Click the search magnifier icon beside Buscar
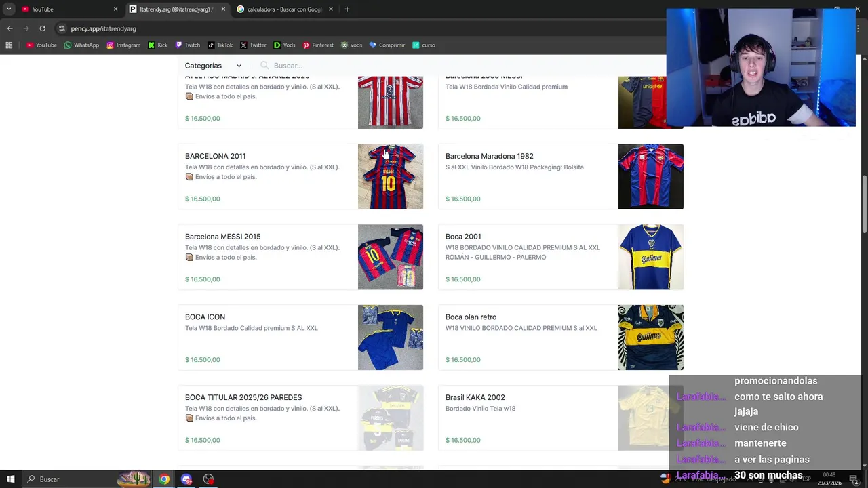Screen dimensions: 868x488 coord(264,66)
